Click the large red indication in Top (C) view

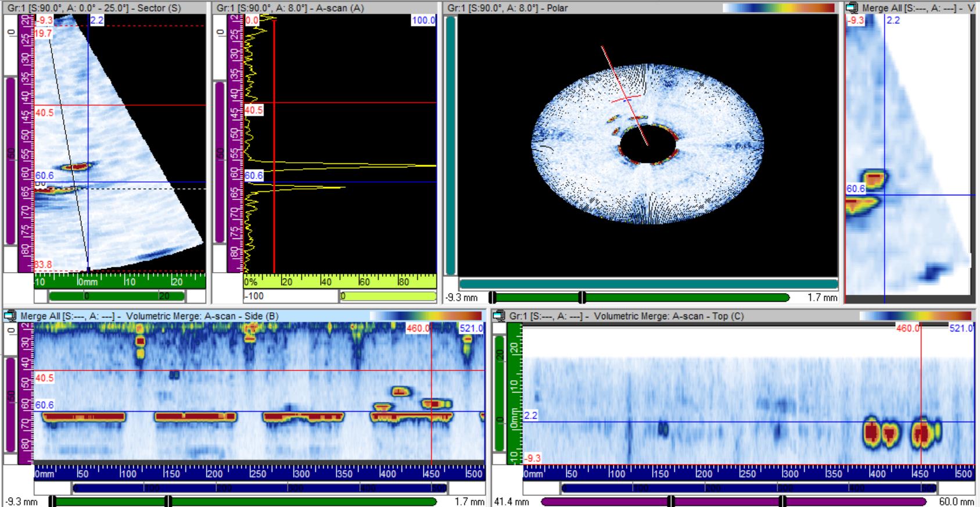[x=871, y=433]
